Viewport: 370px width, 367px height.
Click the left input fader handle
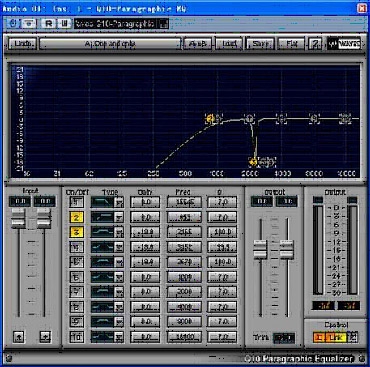pyautogui.click(x=18, y=219)
